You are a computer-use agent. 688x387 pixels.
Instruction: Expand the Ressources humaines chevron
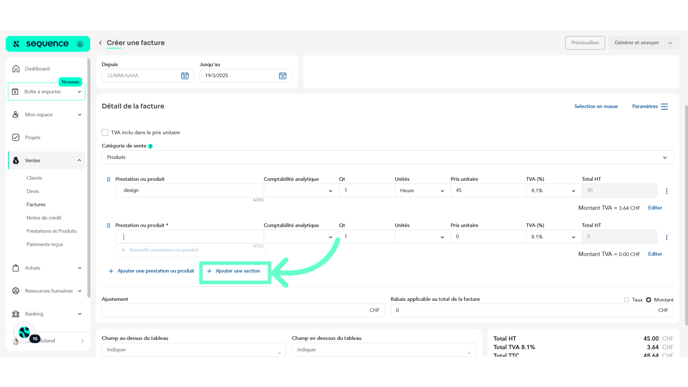tap(79, 291)
